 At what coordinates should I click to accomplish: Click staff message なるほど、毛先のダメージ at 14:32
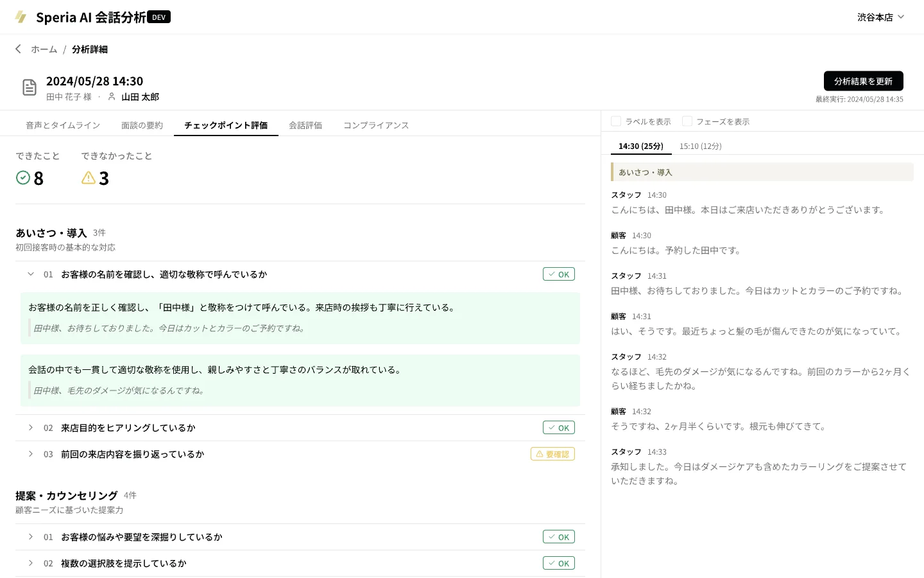point(760,379)
